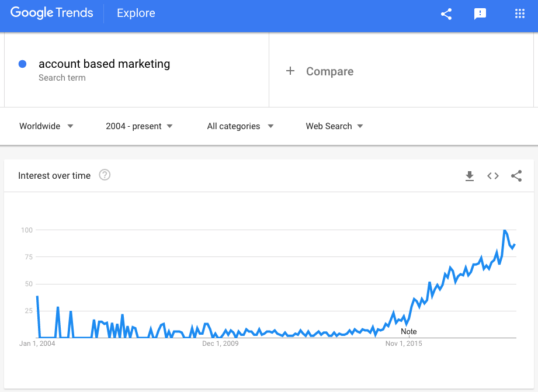
Task: Share the Interest over time chart
Action: pyautogui.click(x=516, y=176)
